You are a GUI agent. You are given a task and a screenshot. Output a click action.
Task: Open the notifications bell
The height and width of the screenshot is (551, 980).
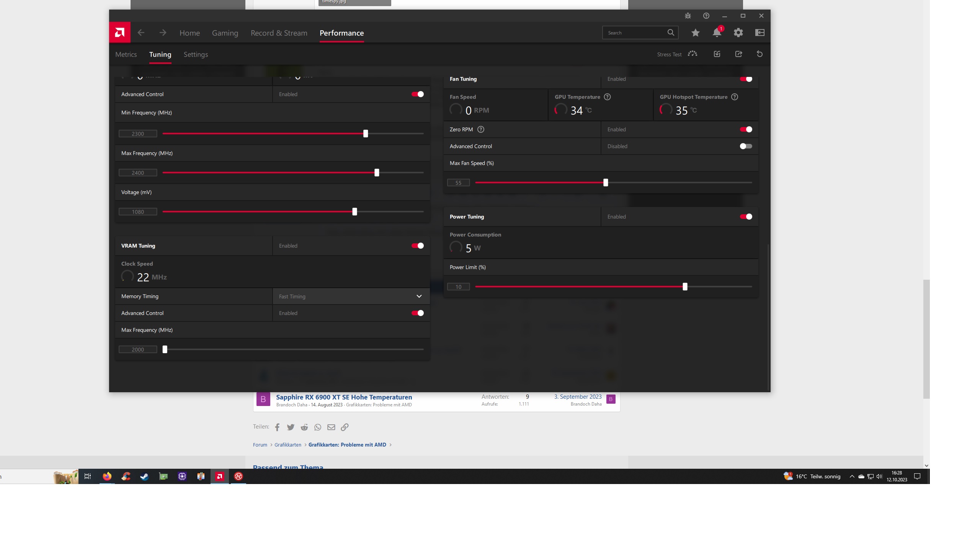tap(717, 33)
